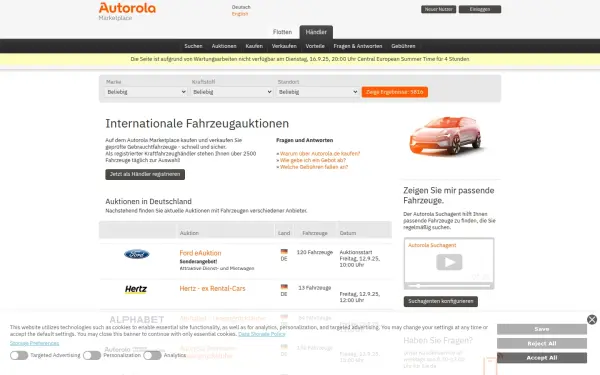
Task: Open the Verkaufen menu item
Action: (284, 46)
